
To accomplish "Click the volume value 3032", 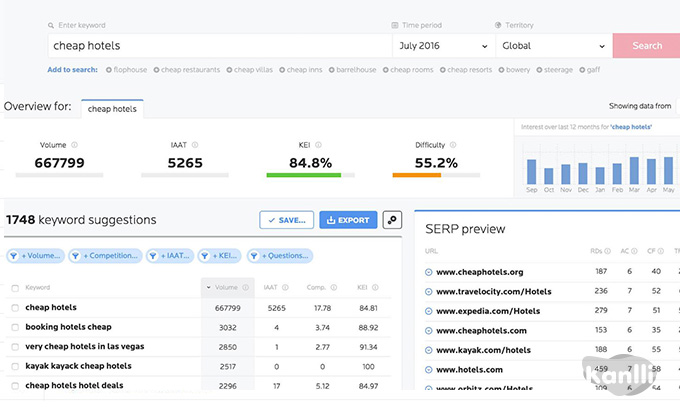I will (228, 328).
